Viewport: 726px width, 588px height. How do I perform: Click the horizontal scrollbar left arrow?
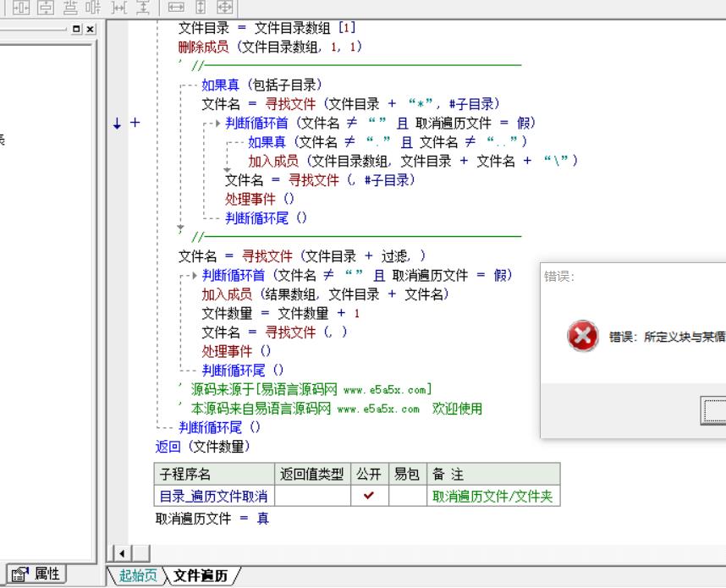(122, 553)
